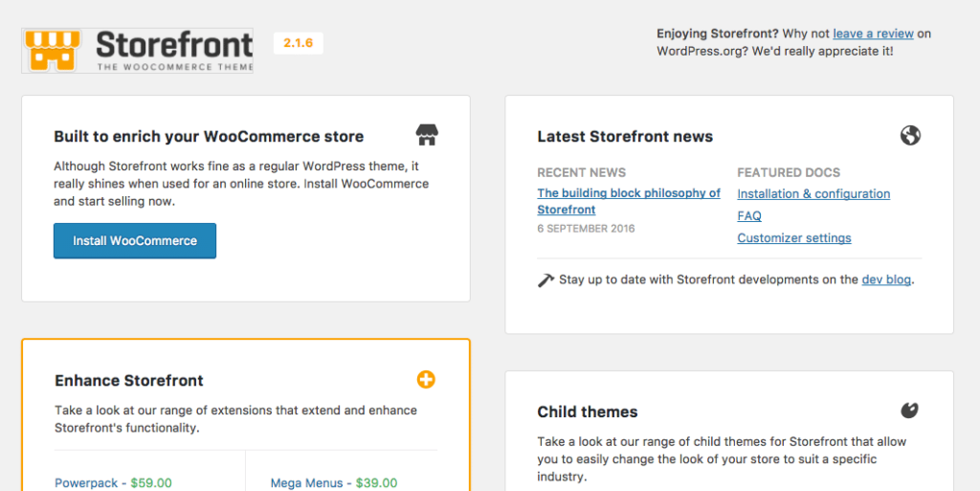Click the Enjoying Storefront? bold text
Viewport: 980px width, 491px height.
point(717,33)
